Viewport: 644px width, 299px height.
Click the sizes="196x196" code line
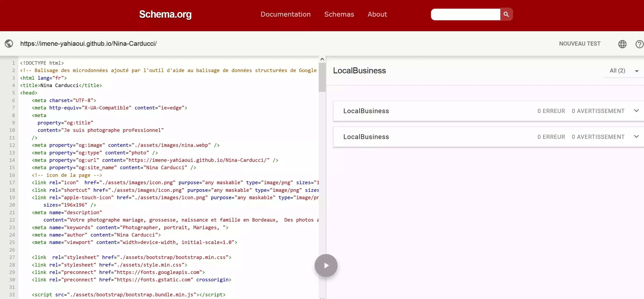coord(70,205)
